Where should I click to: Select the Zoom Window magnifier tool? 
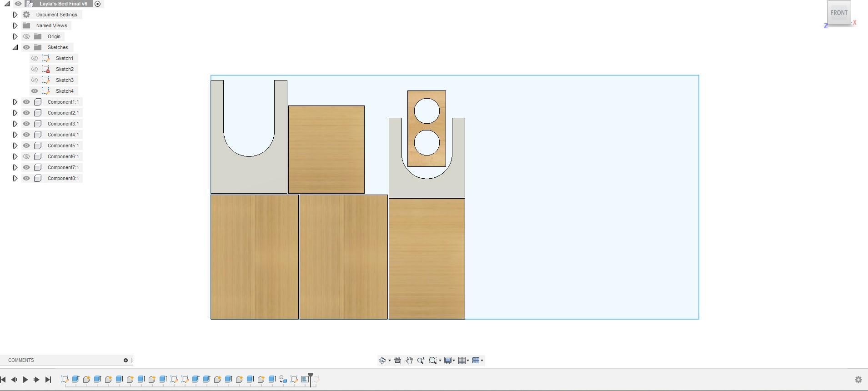pyautogui.click(x=433, y=361)
